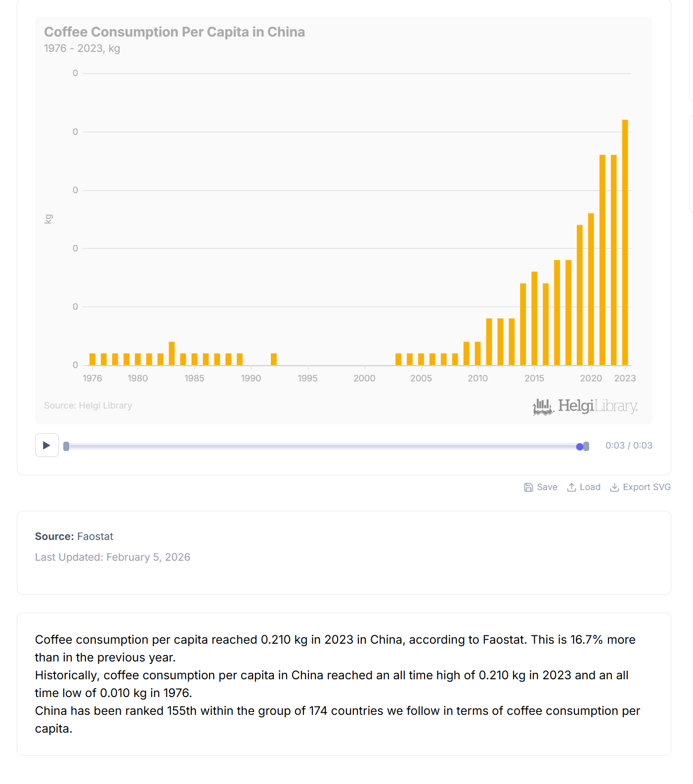
Task: Click the Load upload arrow icon
Action: [571, 488]
